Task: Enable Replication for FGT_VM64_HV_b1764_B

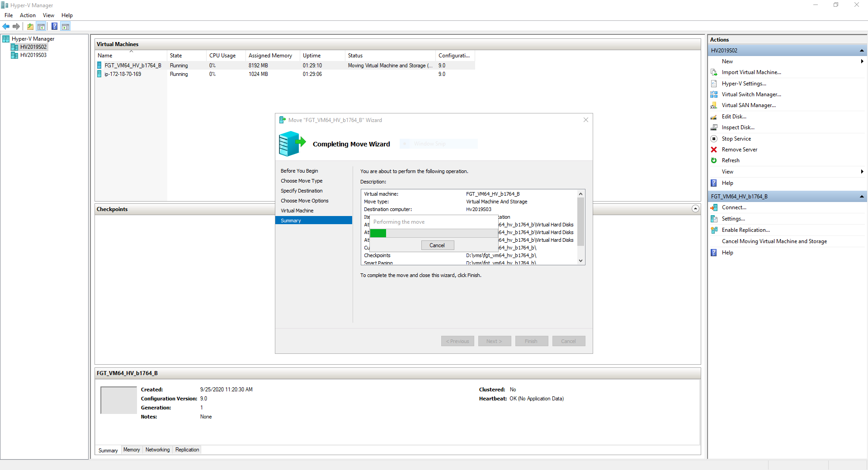Action: click(x=746, y=230)
